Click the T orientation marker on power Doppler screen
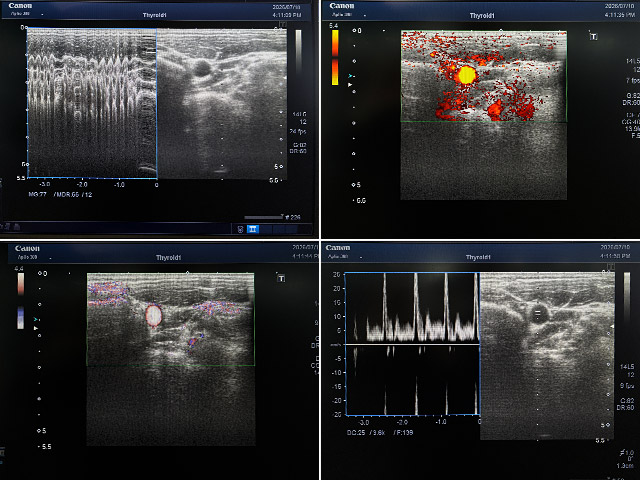This screenshot has height=480, width=640. (593, 36)
